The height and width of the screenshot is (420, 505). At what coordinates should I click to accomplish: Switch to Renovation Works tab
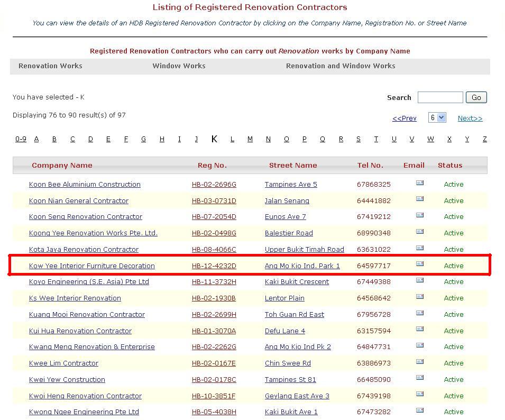tap(50, 66)
